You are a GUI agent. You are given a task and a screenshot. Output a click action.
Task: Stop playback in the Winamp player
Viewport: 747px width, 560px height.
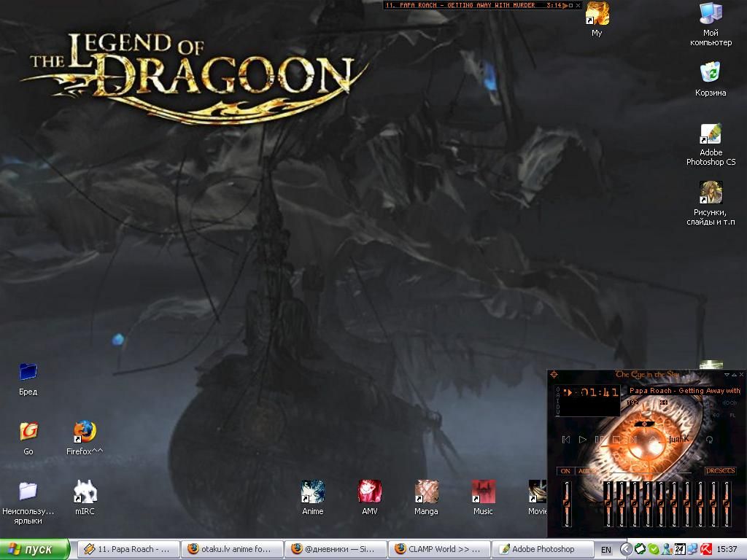point(616,440)
